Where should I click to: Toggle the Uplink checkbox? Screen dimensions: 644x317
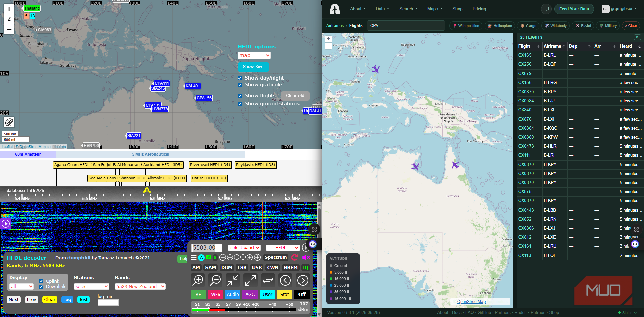click(41, 281)
